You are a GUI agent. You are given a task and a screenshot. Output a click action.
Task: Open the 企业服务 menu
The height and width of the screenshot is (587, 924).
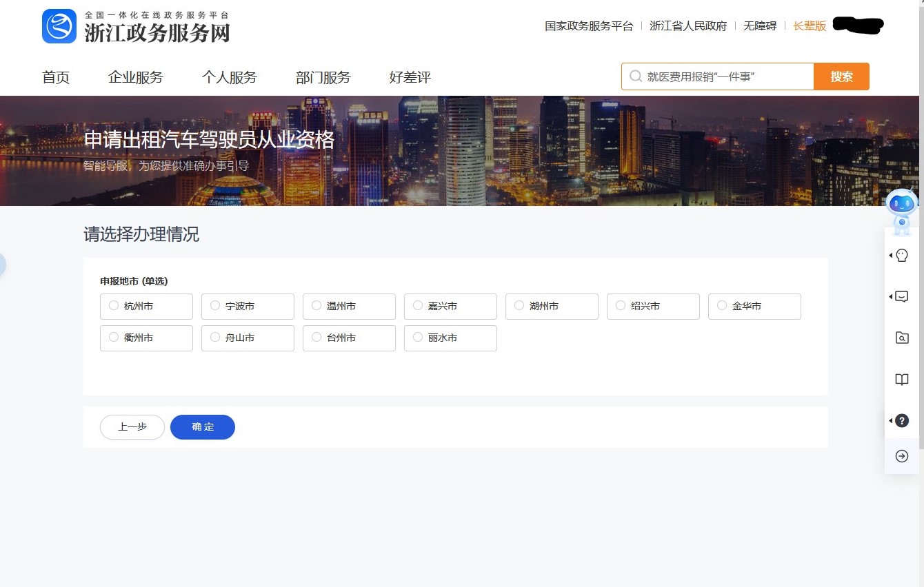click(135, 77)
